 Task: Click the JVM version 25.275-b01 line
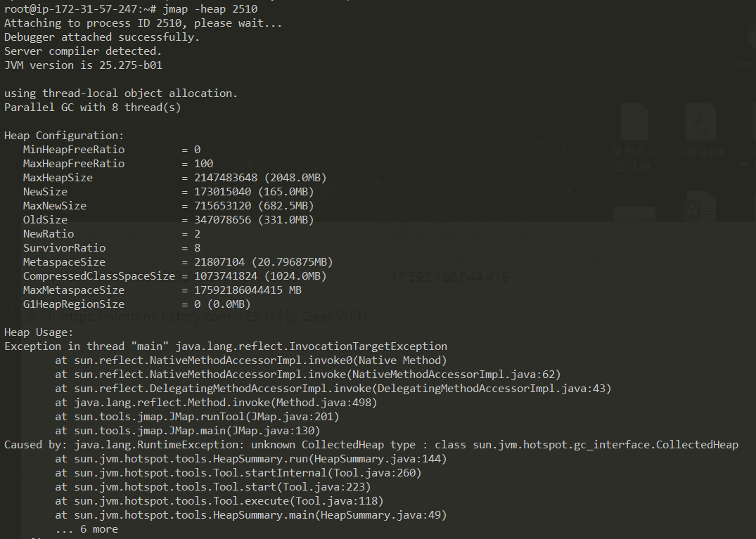84,65
